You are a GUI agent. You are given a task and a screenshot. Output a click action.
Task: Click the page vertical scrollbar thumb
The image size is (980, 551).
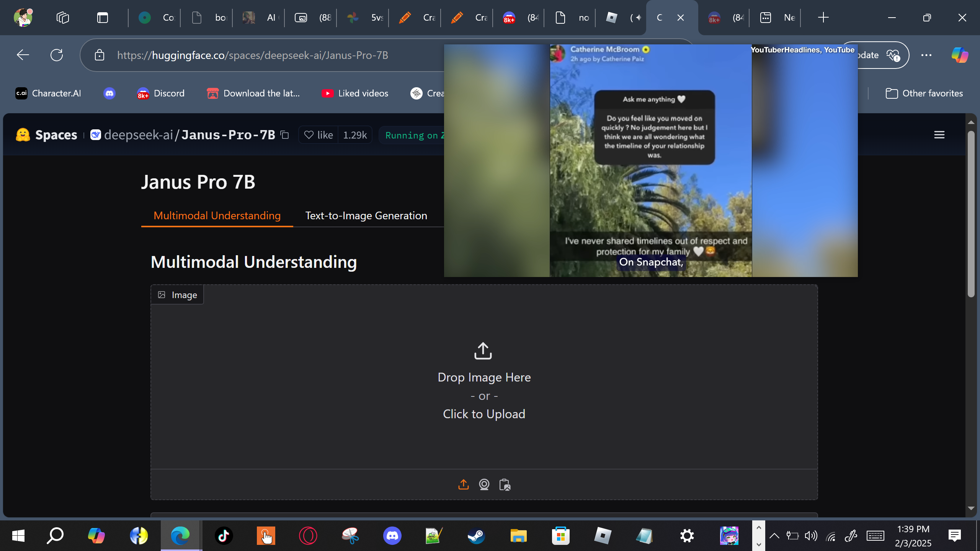point(971,214)
